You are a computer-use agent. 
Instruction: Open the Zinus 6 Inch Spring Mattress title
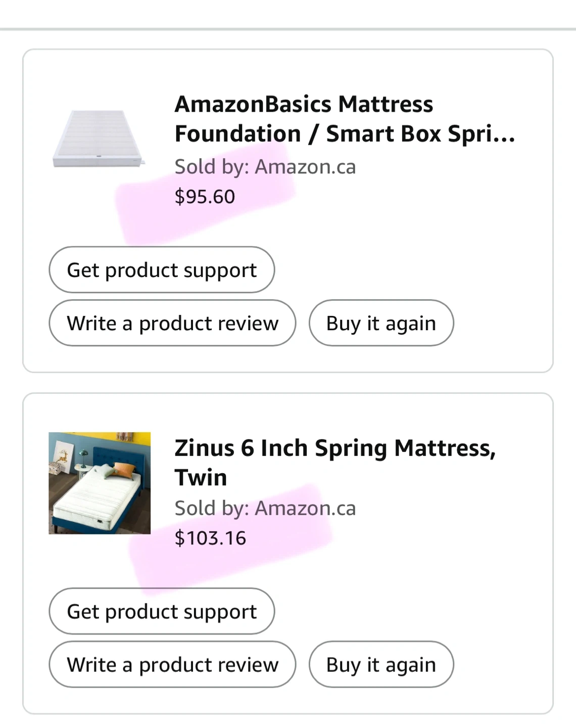point(334,462)
